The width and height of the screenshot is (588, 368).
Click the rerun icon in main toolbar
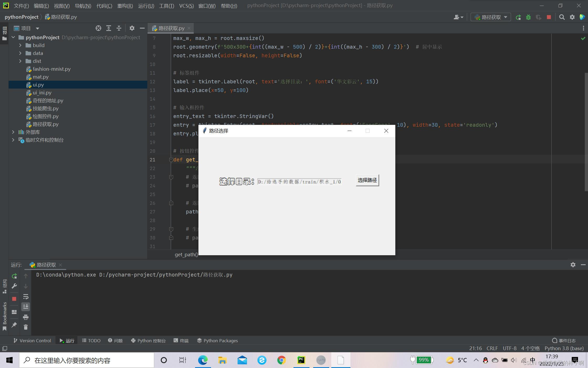[x=518, y=17]
